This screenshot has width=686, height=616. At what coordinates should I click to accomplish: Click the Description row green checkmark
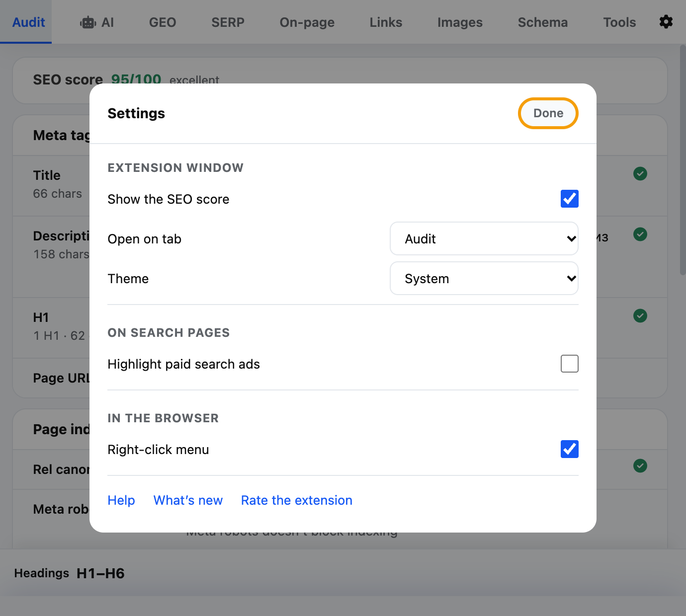(x=640, y=234)
